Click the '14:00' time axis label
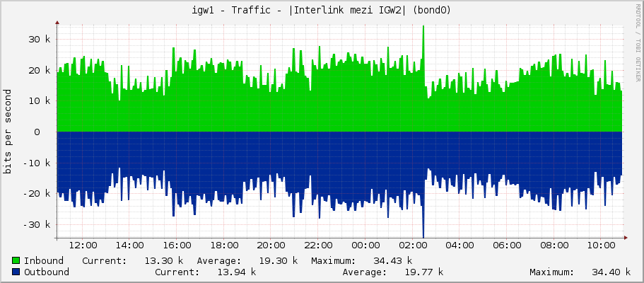This screenshot has width=644, height=283. point(131,246)
